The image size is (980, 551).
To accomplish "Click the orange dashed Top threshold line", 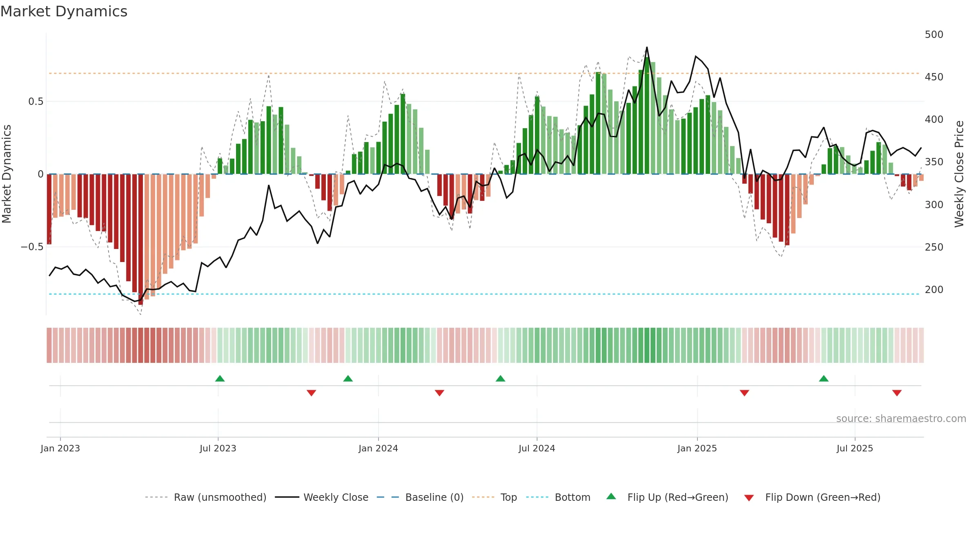I will [x=484, y=73].
